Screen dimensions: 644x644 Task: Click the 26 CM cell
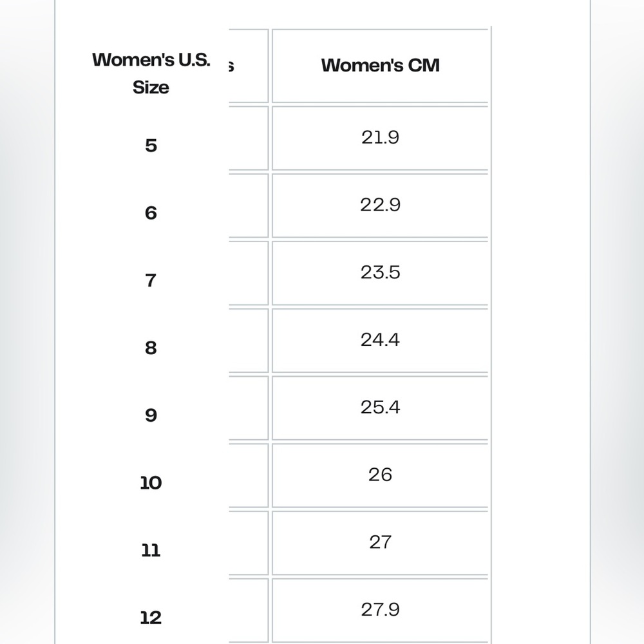tap(380, 475)
